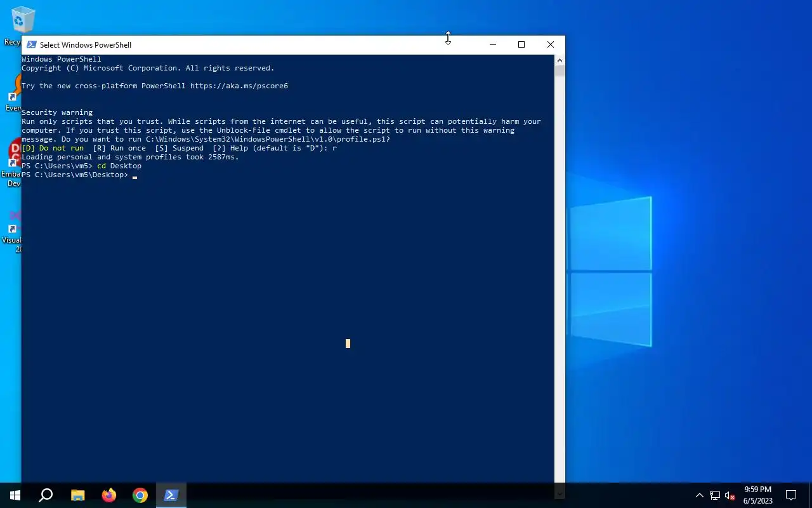Screen dimensions: 812x508
Task: Open the volume tray icon
Action: (x=730, y=496)
